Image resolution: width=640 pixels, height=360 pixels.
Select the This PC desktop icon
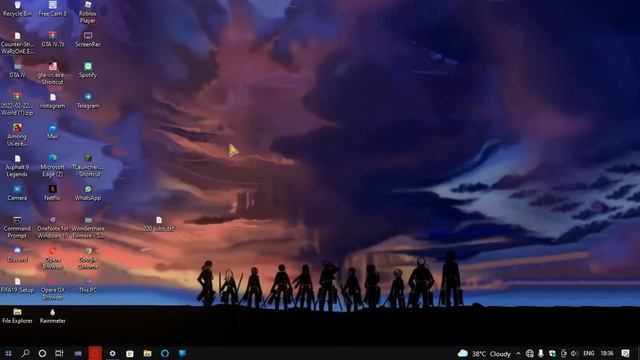pos(88,285)
